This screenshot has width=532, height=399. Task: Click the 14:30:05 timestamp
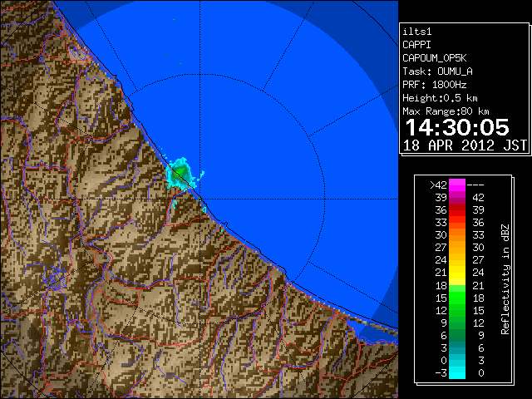pos(457,127)
